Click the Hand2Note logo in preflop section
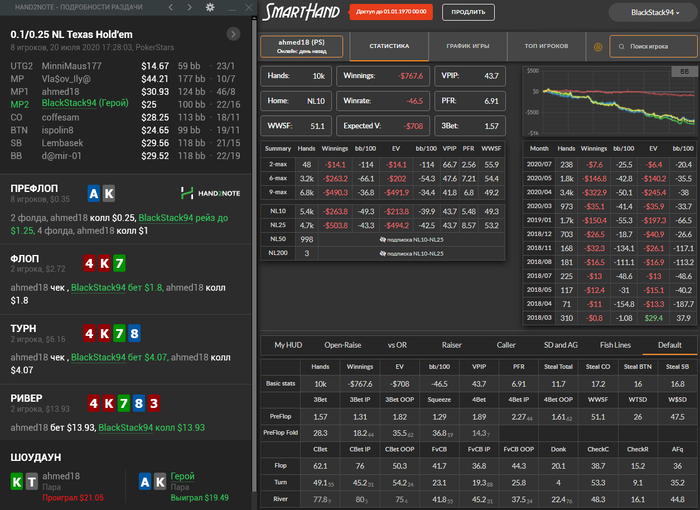Viewport: 700px width, 510px height. coord(210,193)
